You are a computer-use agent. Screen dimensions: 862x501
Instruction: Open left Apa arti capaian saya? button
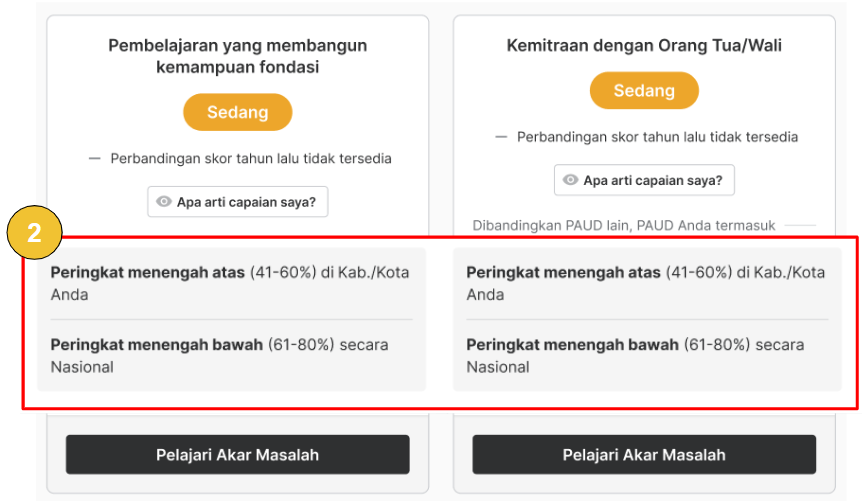pyautogui.click(x=237, y=202)
